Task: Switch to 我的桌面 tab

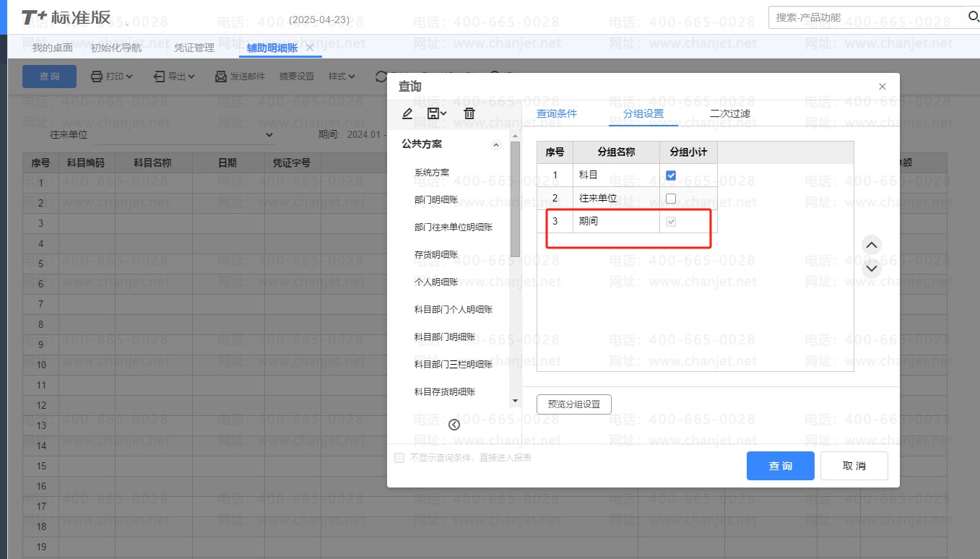Action: coord(53,48)
